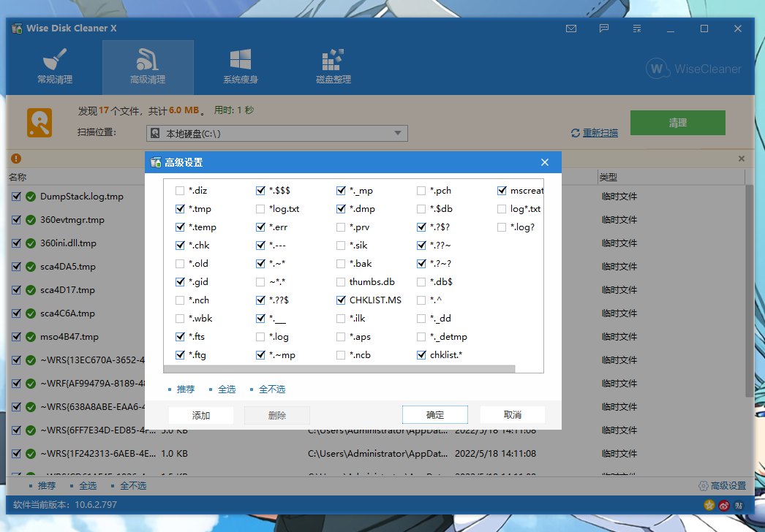Click the 名称 column header
This screenshot has height=532, width=765.
(x=18, y=178)
